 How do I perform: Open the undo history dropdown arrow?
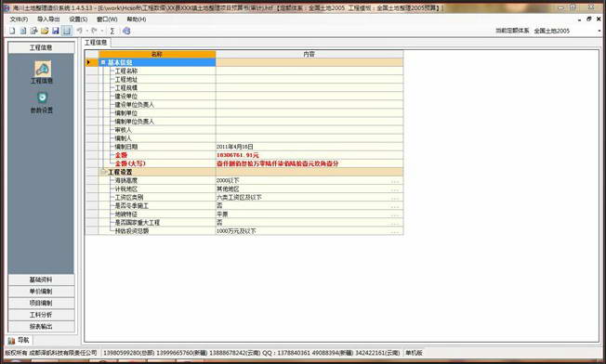pos(87,31)
